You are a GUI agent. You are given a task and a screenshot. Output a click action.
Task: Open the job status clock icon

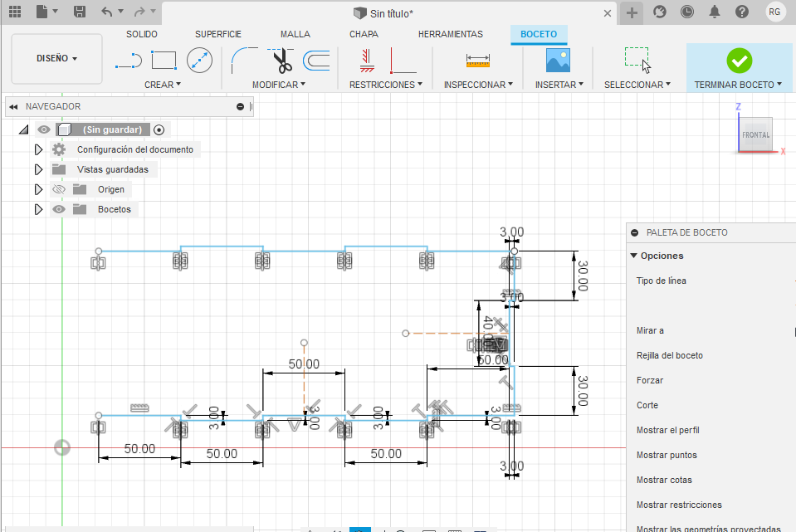(x=687, y=12)
